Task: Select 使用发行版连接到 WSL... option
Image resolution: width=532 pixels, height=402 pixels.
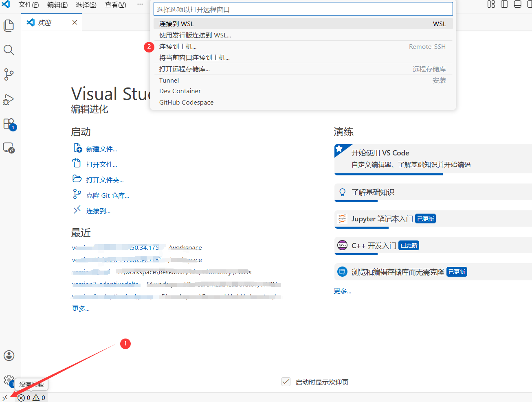Action: [x=303, y=35]
